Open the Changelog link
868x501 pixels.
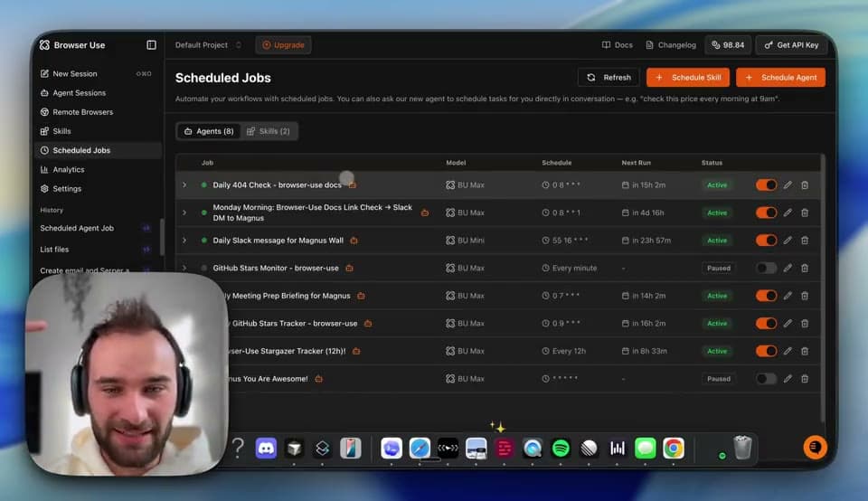671,45
